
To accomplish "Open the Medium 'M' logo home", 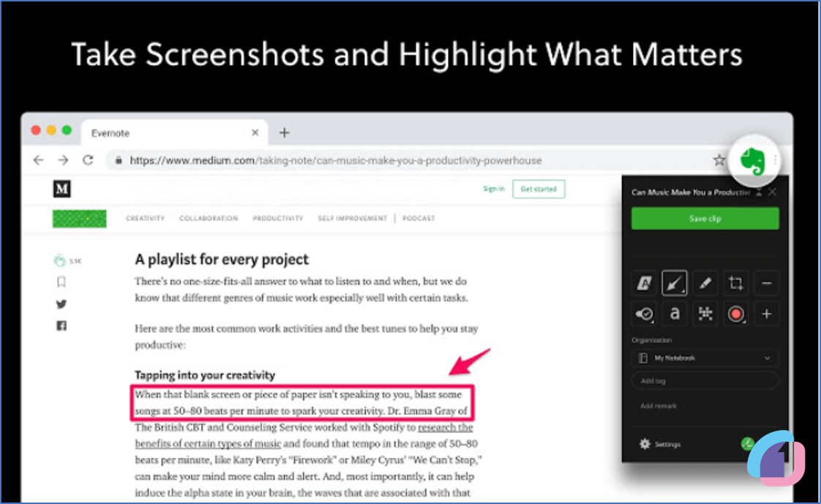I will 61,189.
